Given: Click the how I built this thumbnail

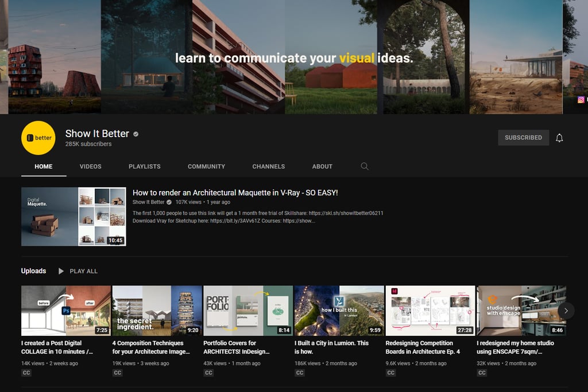Looking at the screenshot, I should [339, 311].
